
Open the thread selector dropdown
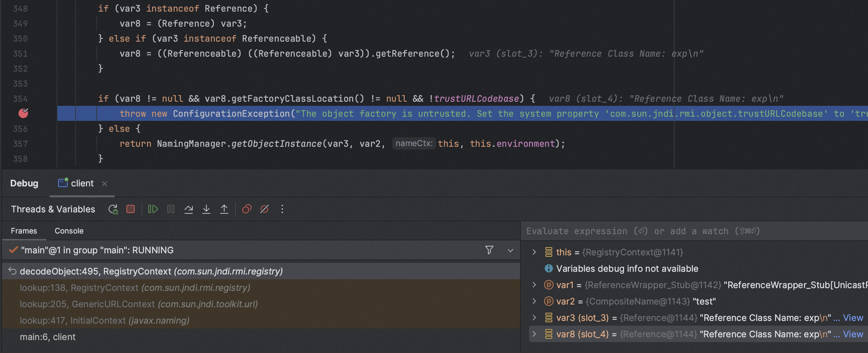[x=511, y=250]
